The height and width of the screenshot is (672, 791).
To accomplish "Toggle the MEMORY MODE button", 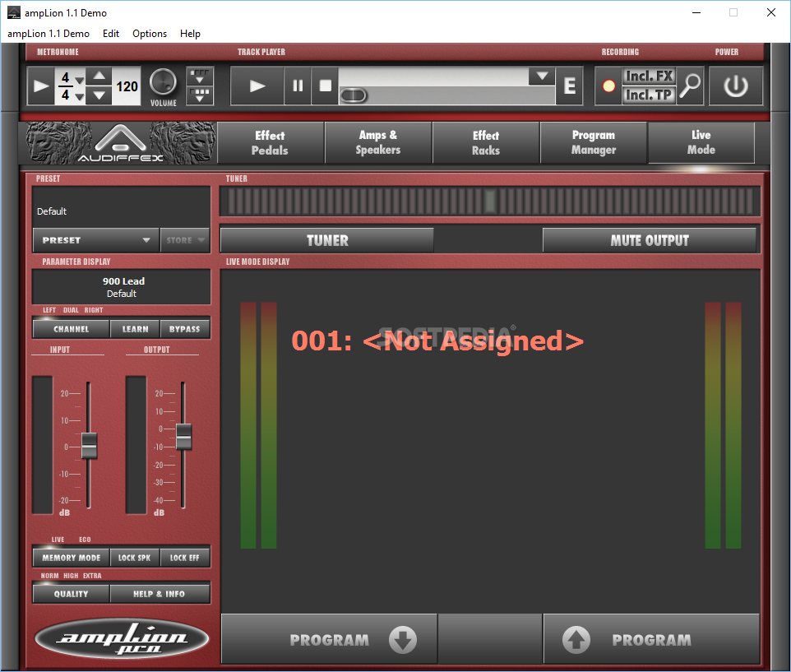I will [x=72, y=558].
